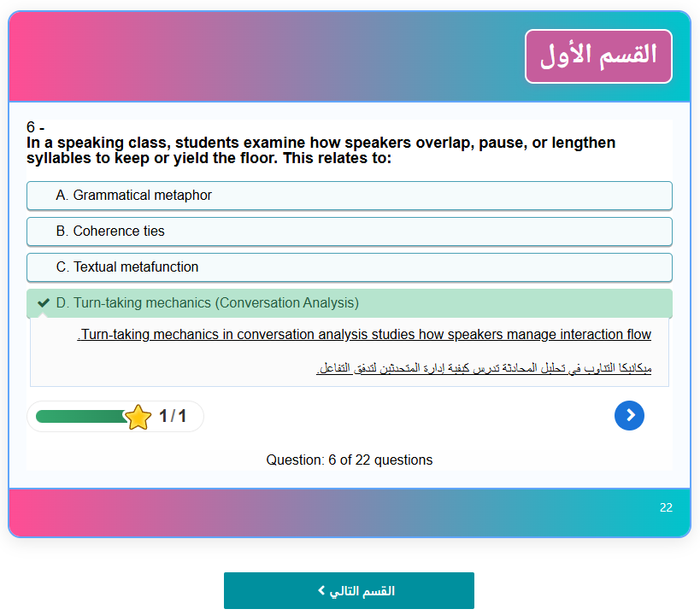Select answer C, Textual metafunction
Viewport: 700px width, 615px height.
(x=350, y=267)
